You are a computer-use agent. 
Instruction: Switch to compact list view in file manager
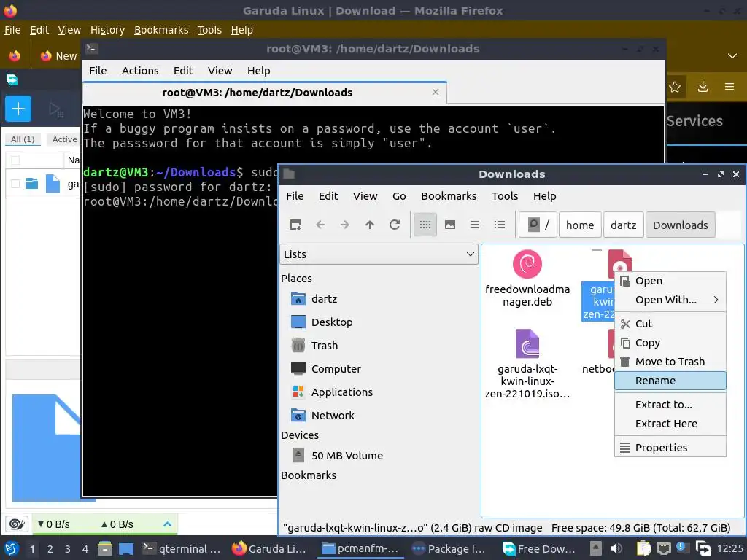(474, 225)
